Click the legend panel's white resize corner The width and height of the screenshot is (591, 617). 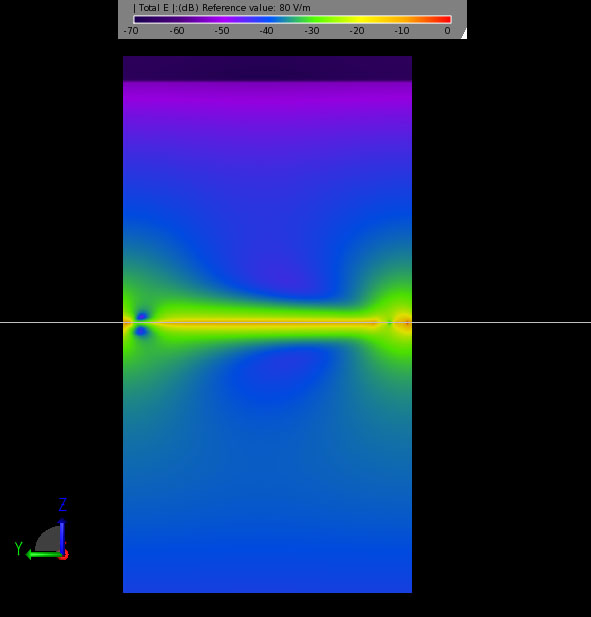coord(464,34)
